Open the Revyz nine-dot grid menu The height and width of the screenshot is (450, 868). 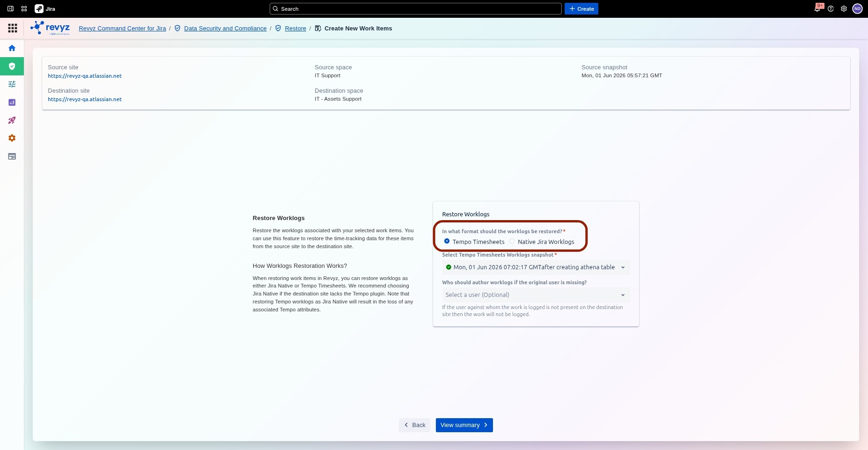coord(13,29)
